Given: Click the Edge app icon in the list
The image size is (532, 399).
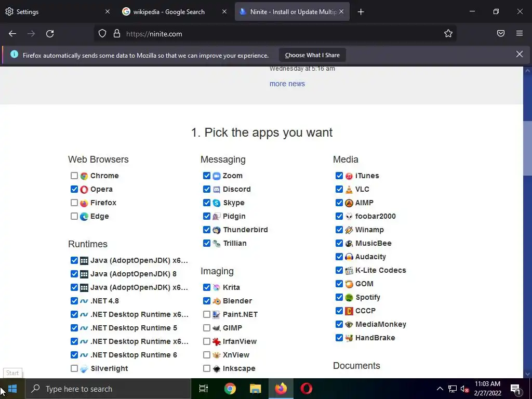Looking at the screenshot, I should pos(84,217).
